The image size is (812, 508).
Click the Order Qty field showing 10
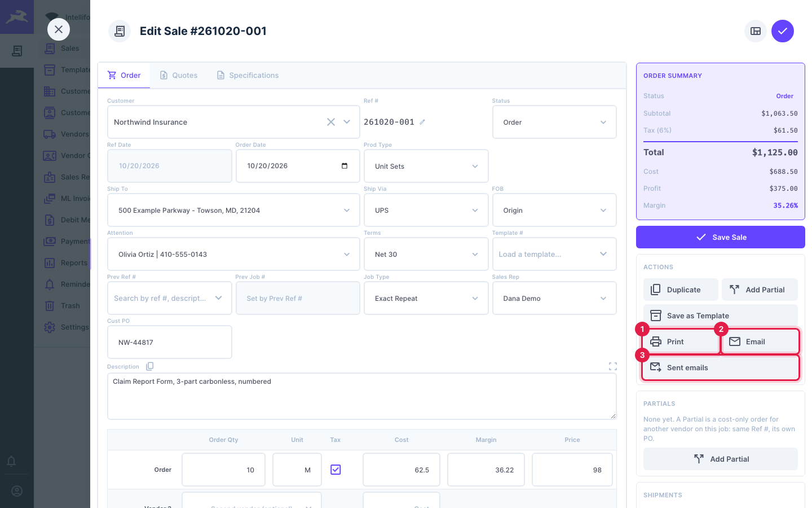223,470
